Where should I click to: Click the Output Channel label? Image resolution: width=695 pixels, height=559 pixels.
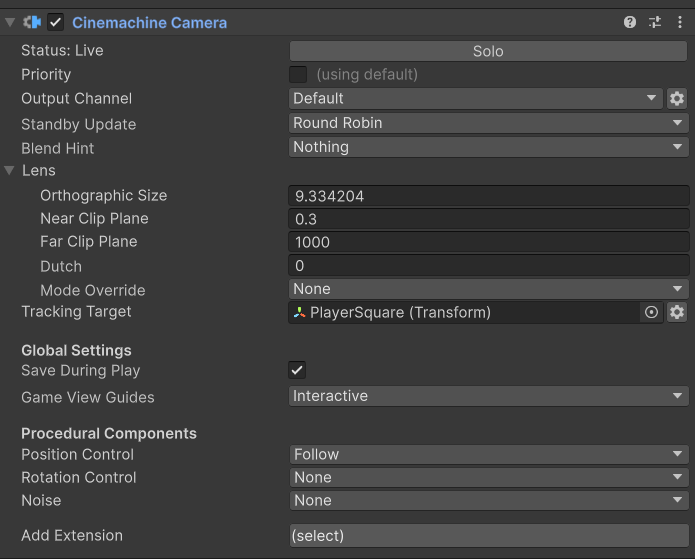tap(77, 98)
